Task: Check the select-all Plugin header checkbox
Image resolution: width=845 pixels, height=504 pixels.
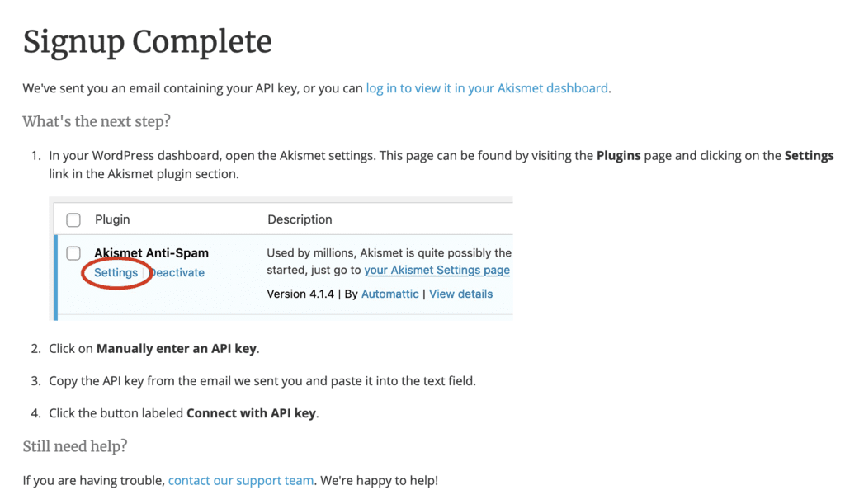Action: (x=73, y=219)
